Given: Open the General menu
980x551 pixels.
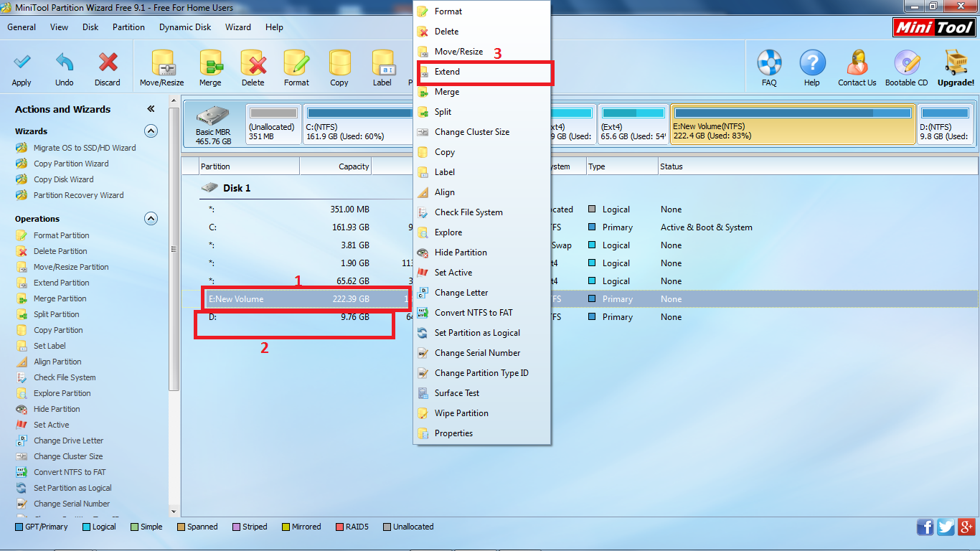Looking at the screenshot, I should pyautogui.click(x=22, y=27).
